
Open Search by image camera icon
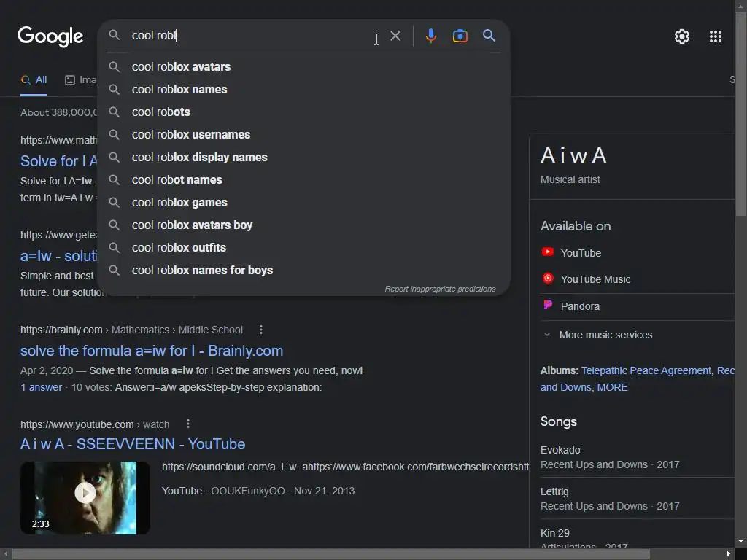coord(460,36)
